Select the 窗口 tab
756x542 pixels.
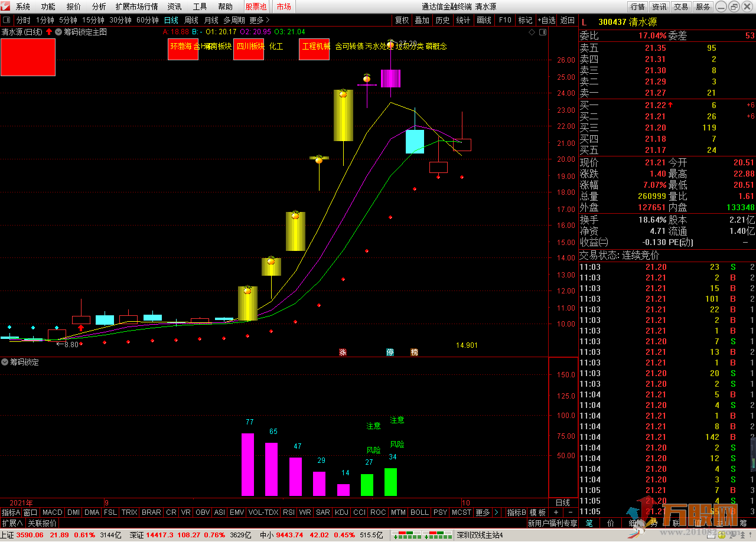coord(30,512)
